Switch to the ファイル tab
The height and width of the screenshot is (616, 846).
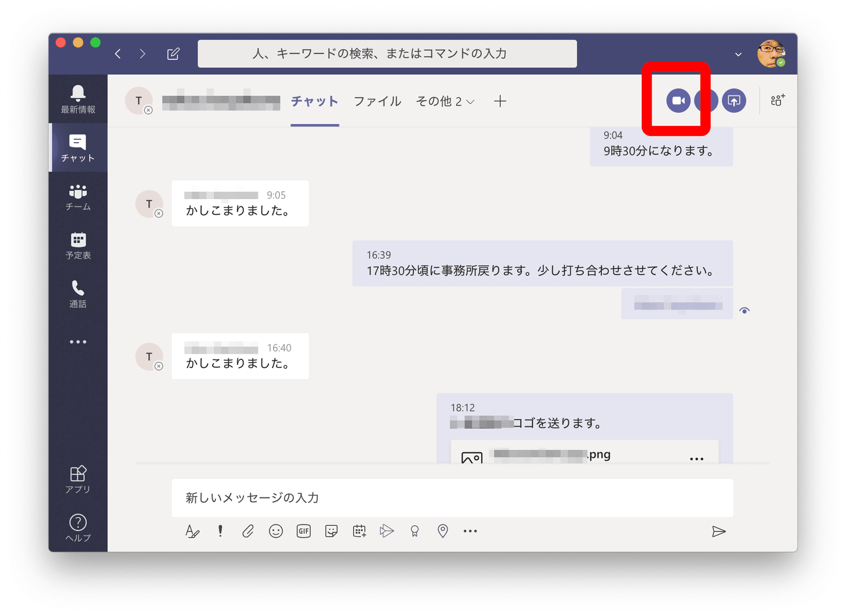[377, 102]
